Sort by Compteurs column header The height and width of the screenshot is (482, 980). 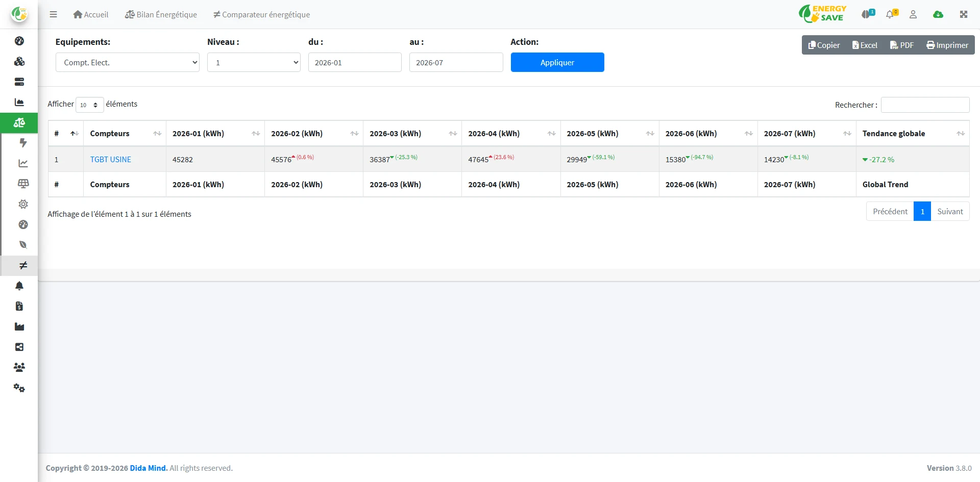tap(125, 133)
